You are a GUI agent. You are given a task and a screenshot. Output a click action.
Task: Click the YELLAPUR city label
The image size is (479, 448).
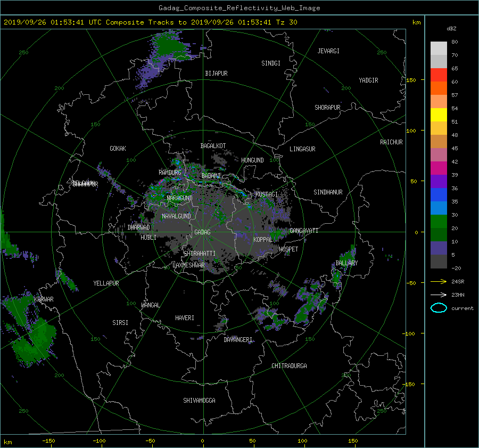(106, 283)
